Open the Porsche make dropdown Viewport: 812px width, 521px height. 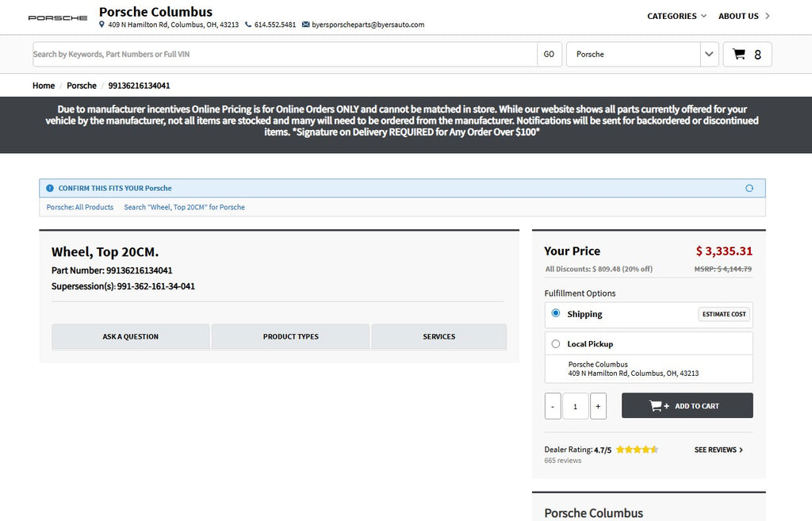[x=642, y=54]
